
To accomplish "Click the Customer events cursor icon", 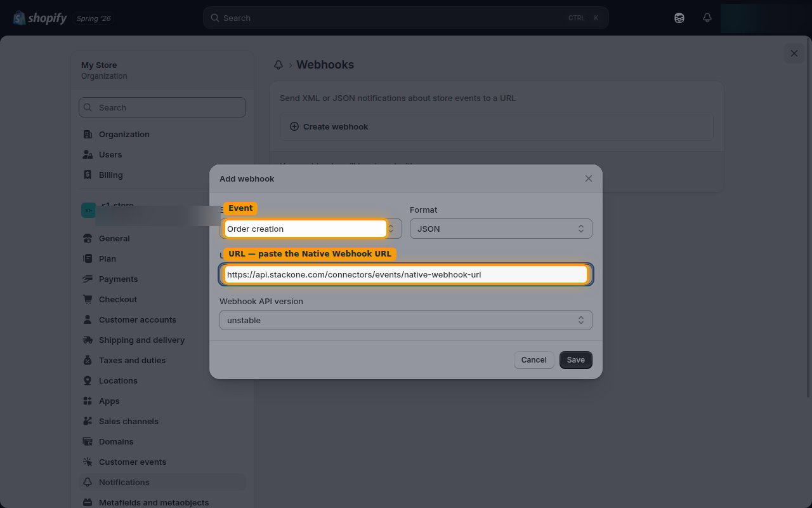I will pyautogui.click(x=88, y=462).
